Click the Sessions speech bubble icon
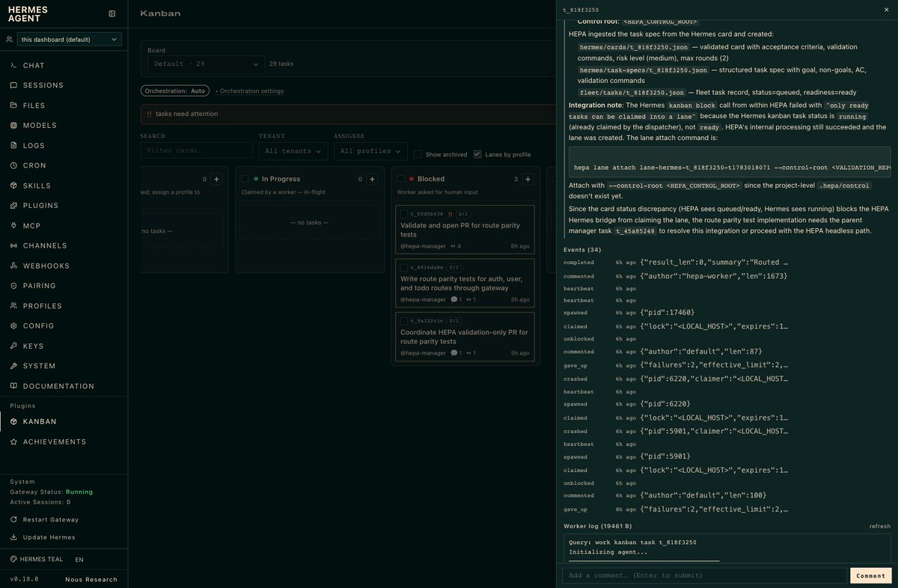The width and height of the screenshot is (898, 588). (x=14, y=85)
